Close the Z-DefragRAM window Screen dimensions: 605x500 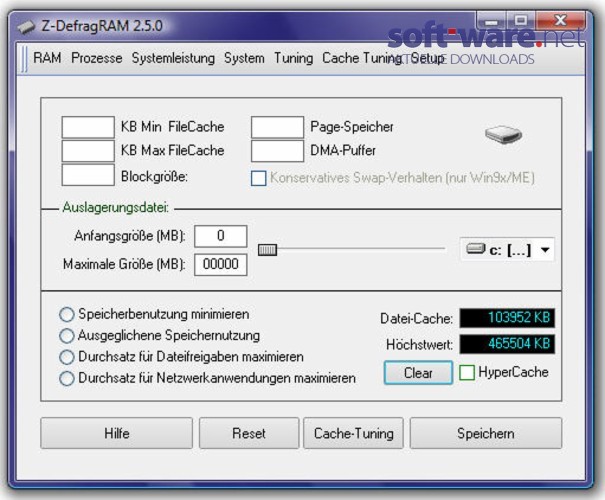(x=560, y=20)
